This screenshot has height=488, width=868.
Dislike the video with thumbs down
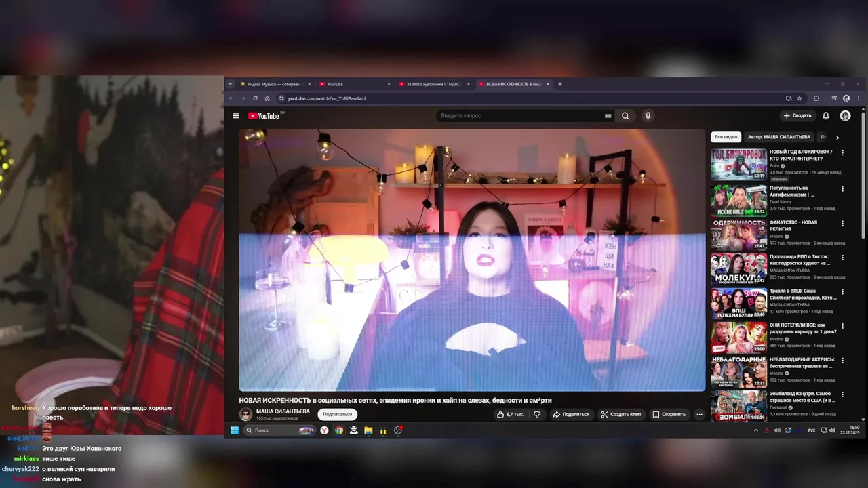click(537, 414)
